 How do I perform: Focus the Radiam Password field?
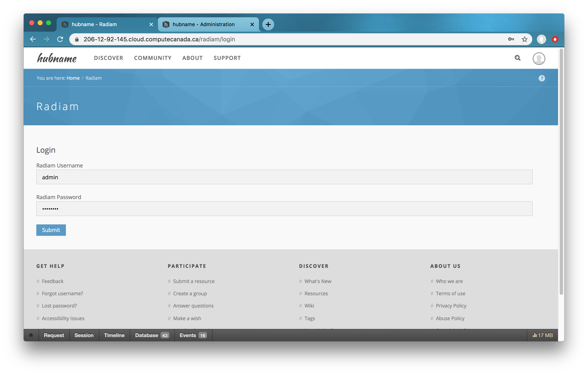(284, 208)
